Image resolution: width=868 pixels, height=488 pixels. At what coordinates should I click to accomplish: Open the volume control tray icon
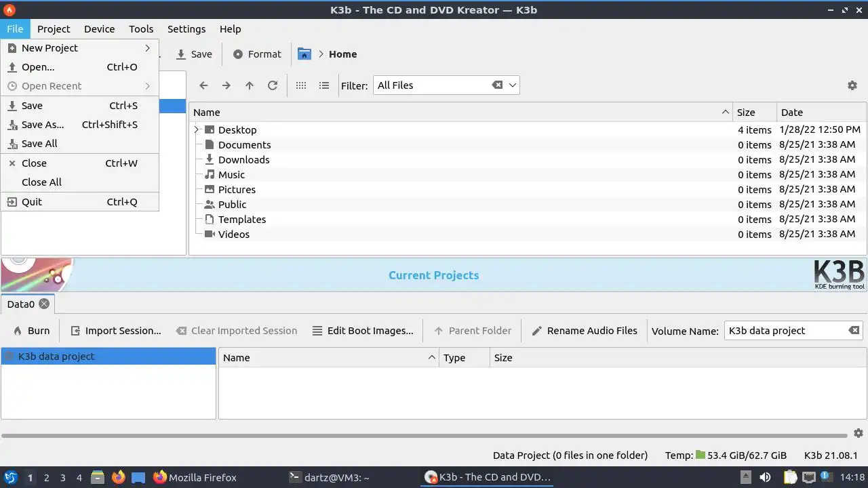click(765, 477)
